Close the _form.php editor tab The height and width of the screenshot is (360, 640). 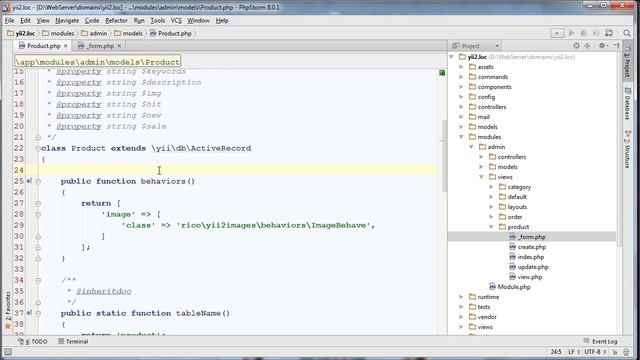[119, 46]
